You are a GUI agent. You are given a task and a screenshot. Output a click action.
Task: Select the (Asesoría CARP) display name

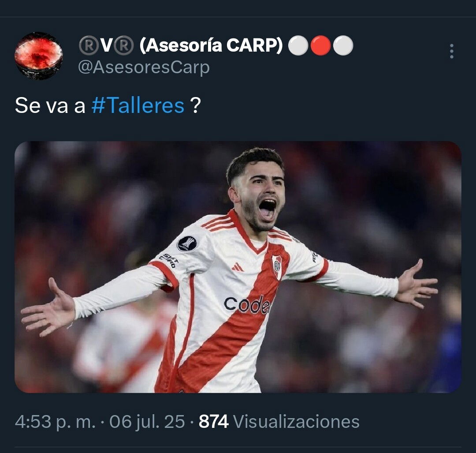pyautogui.click(x=211, y=45)
